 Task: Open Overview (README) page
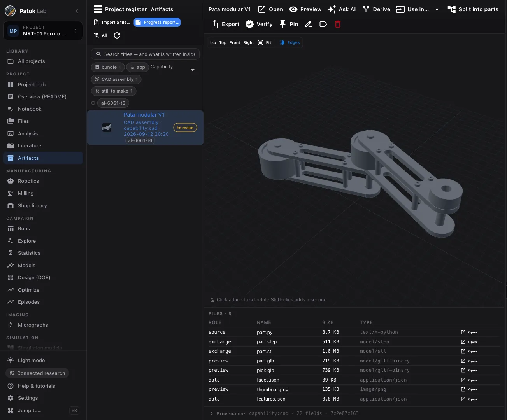coord(43,97)
